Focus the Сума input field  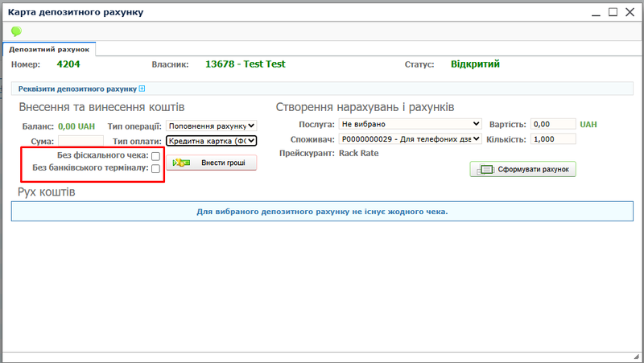[x=80, y=141]
